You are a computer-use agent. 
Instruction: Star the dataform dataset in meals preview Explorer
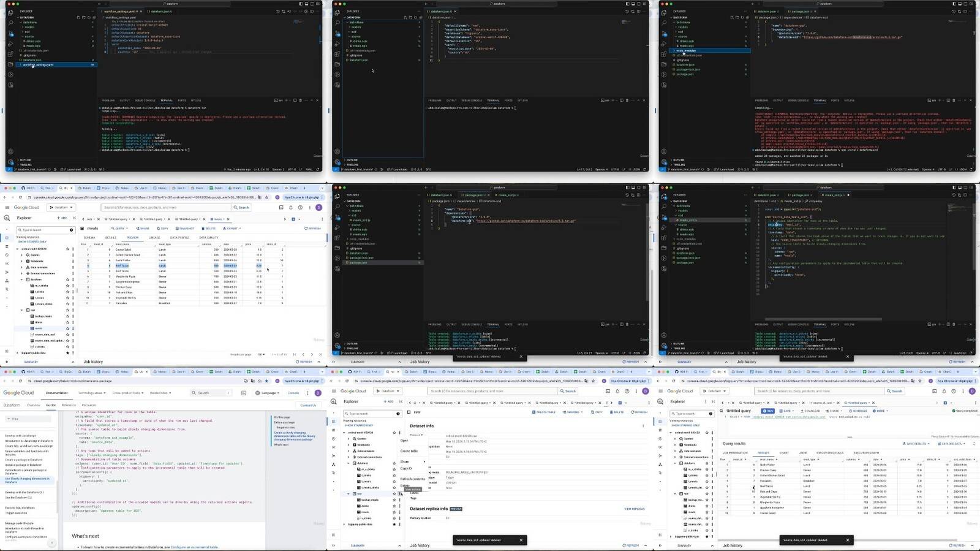click(67, 279)
